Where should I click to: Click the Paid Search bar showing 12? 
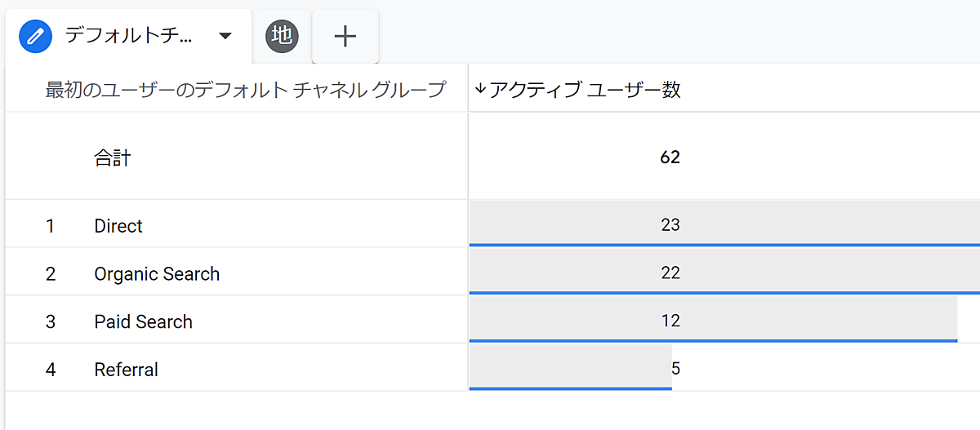point(670,321)
